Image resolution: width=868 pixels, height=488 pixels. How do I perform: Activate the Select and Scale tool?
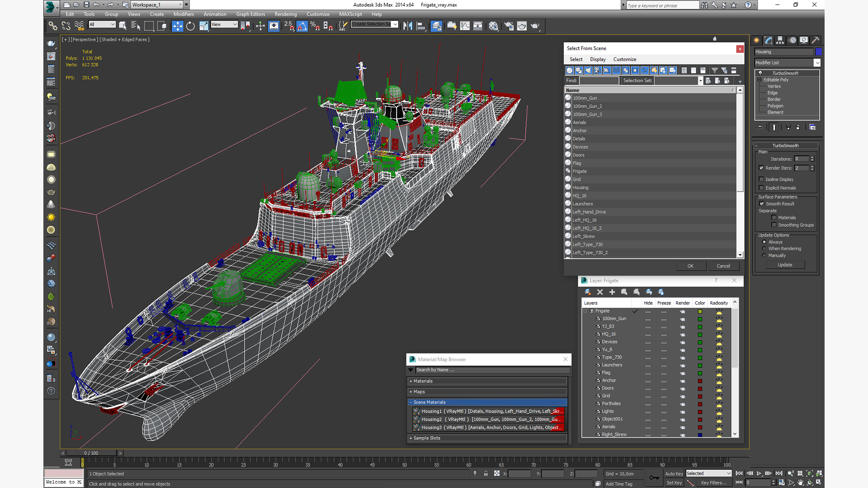[x=203, y=26]
